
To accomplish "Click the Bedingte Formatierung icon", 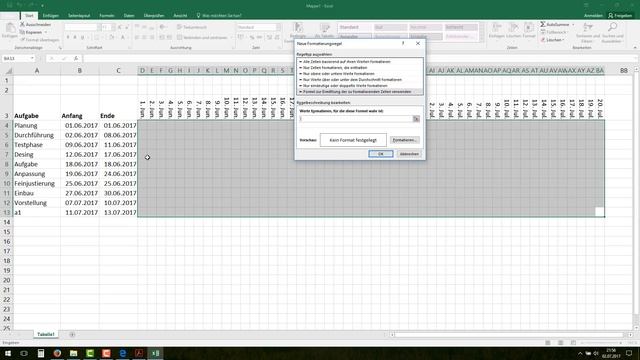I will (298, 28).
